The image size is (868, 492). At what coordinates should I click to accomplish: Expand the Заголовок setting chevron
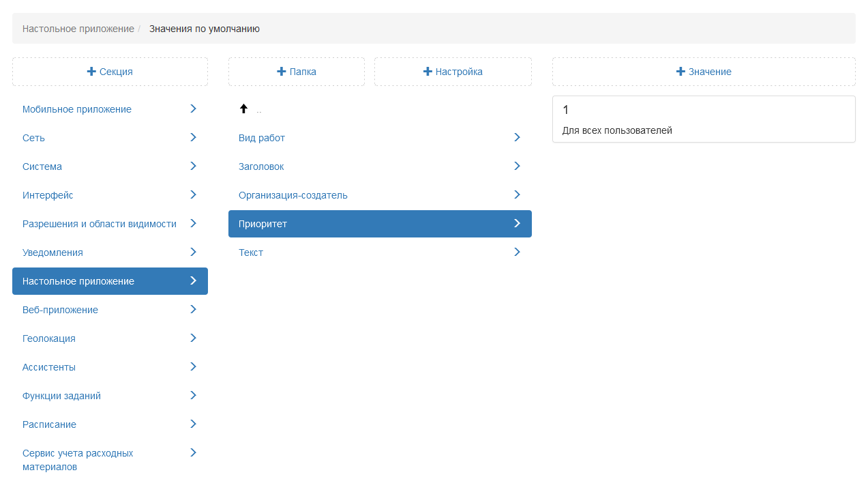[x=517, y=166]
